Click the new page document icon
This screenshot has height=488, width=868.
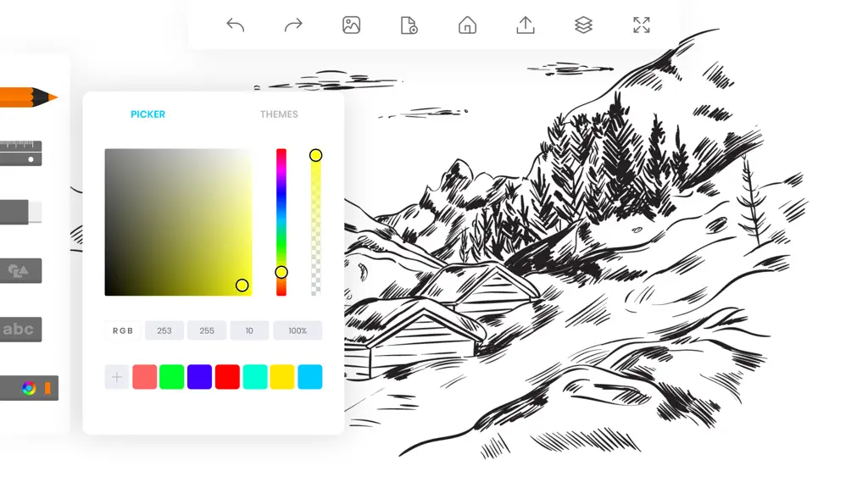409,25
